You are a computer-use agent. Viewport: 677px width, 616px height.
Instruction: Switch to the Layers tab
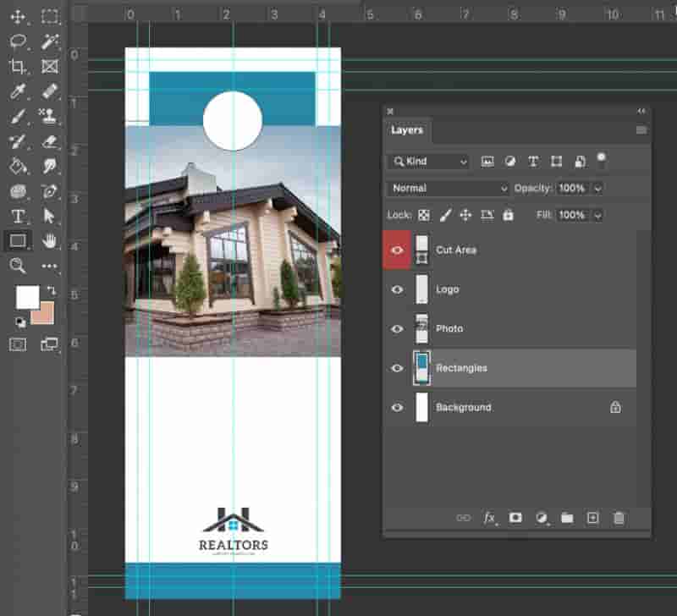[407, 130]
